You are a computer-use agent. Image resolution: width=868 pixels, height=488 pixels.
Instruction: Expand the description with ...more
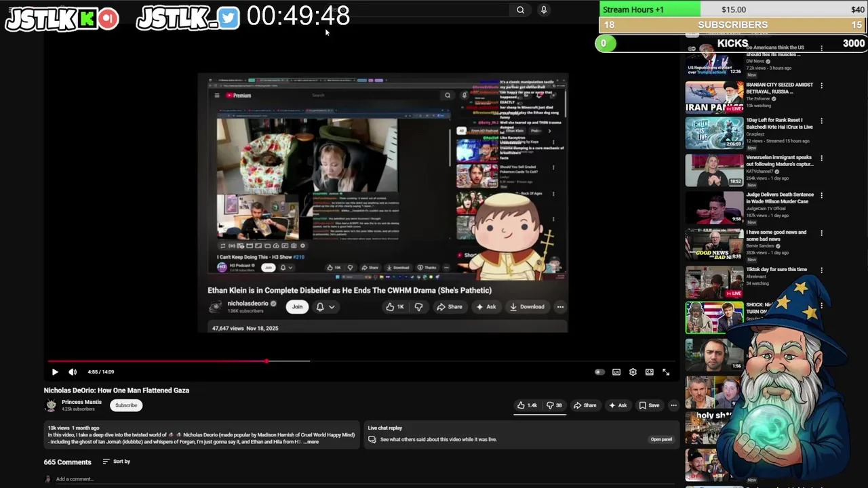(x=311, y=442)
